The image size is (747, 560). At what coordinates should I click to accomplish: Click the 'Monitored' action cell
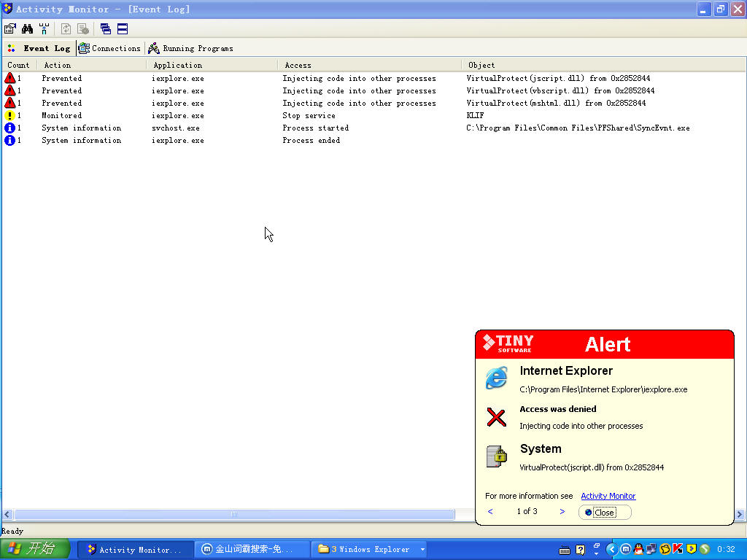(61, 115)
